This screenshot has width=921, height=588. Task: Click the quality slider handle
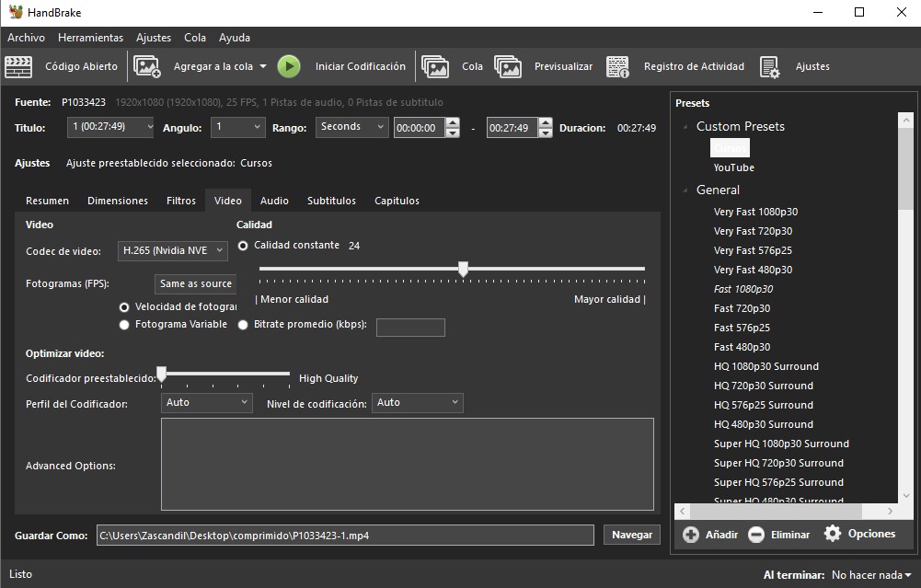463,269
